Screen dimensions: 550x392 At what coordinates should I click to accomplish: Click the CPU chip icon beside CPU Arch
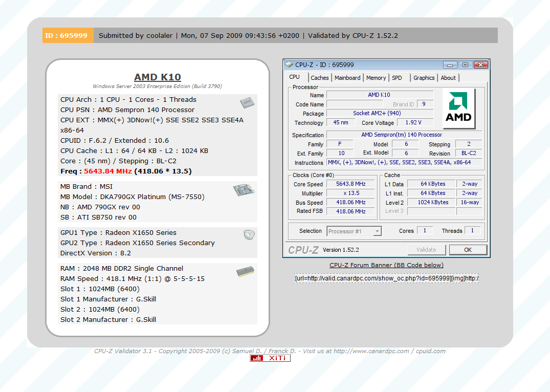coord(247,102)
